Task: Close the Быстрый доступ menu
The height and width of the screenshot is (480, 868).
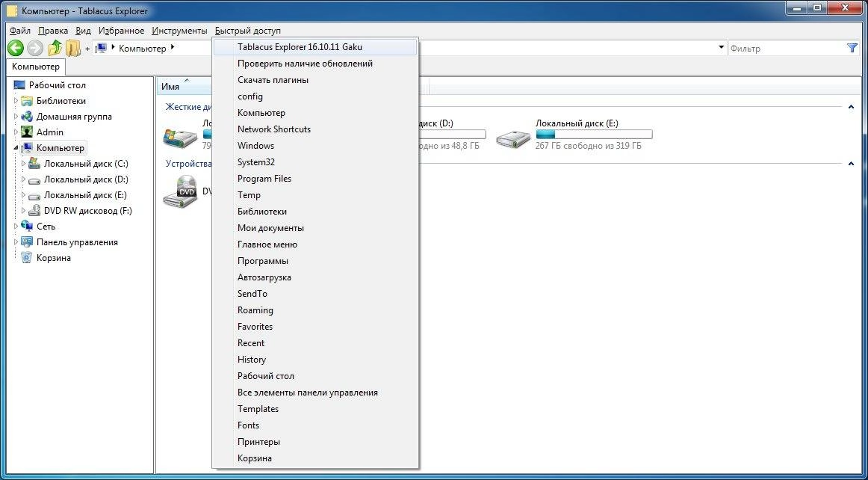Action: [248, 31]
